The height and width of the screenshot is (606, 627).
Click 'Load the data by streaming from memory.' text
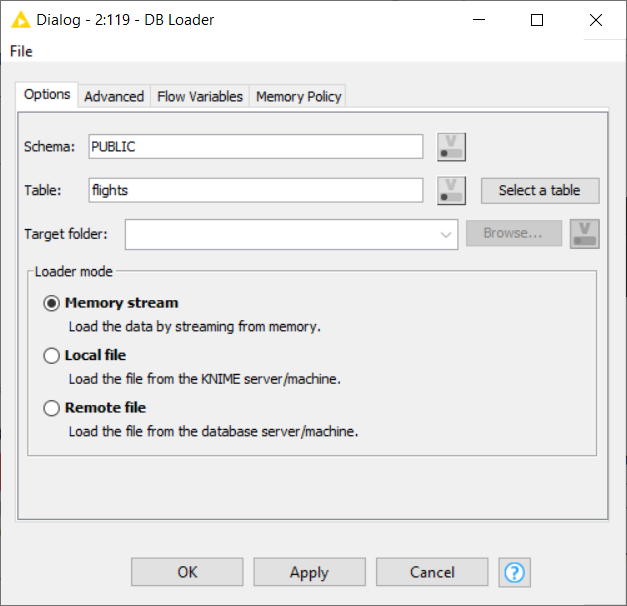(x=195, y=327)
